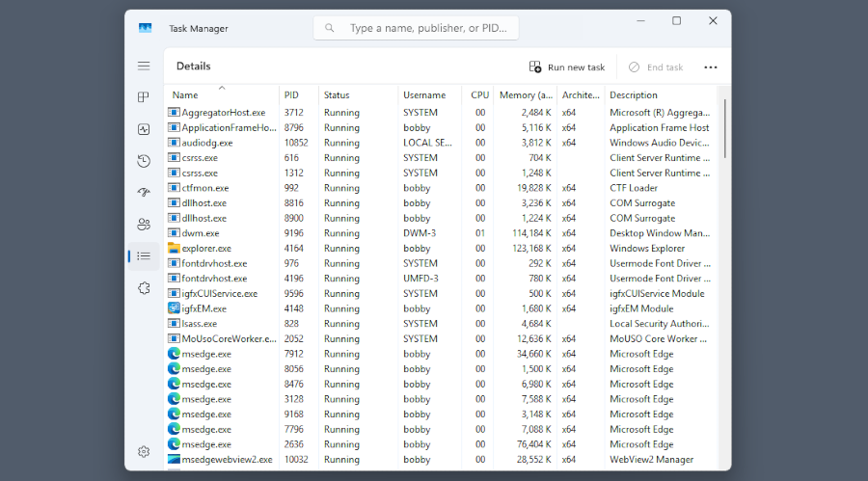This screenshot has width=868, height=481.
Task: Select the MoUsoCoreWorker process row
Action: click(x=440, y=338)
